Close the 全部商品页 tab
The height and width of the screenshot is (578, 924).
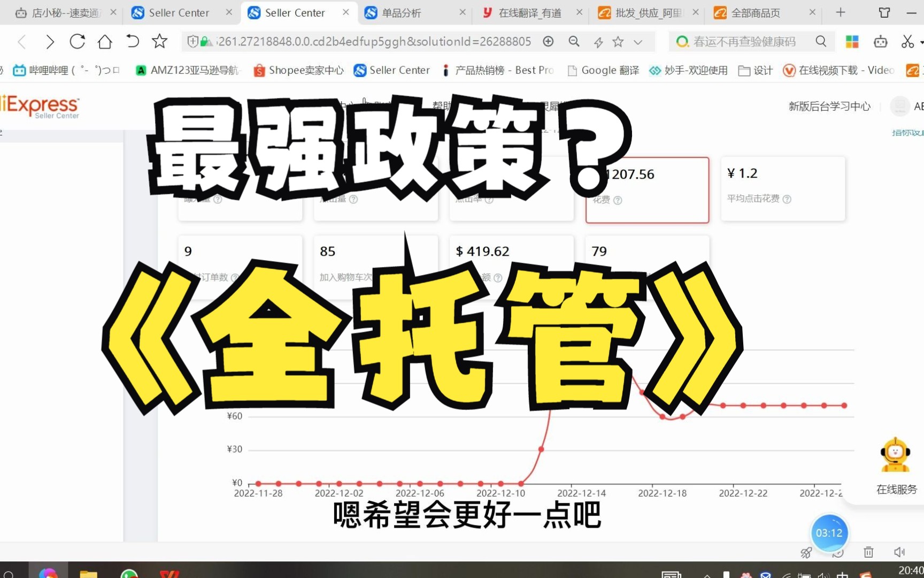click(812, 12)
